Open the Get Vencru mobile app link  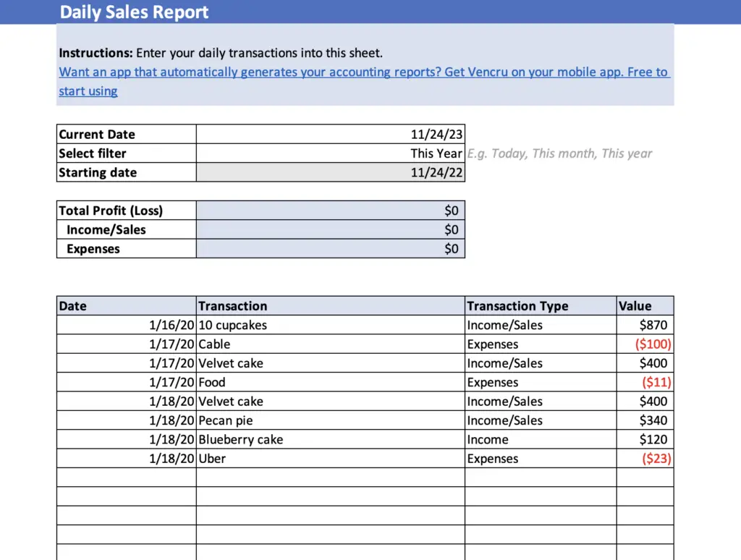coord(363,72)
